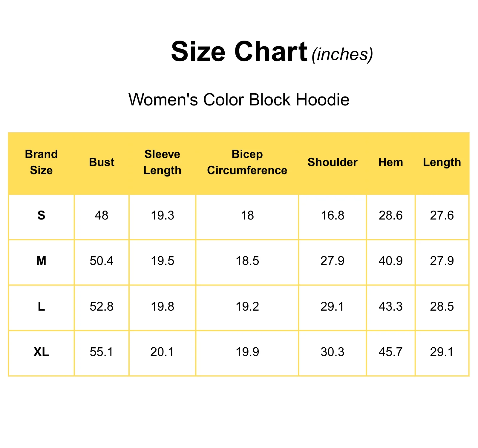The height and width of the screenshot is (448, 478).
Task: Click the Women's Color Block Hoodie subtitle
Action: pos(239,99)
